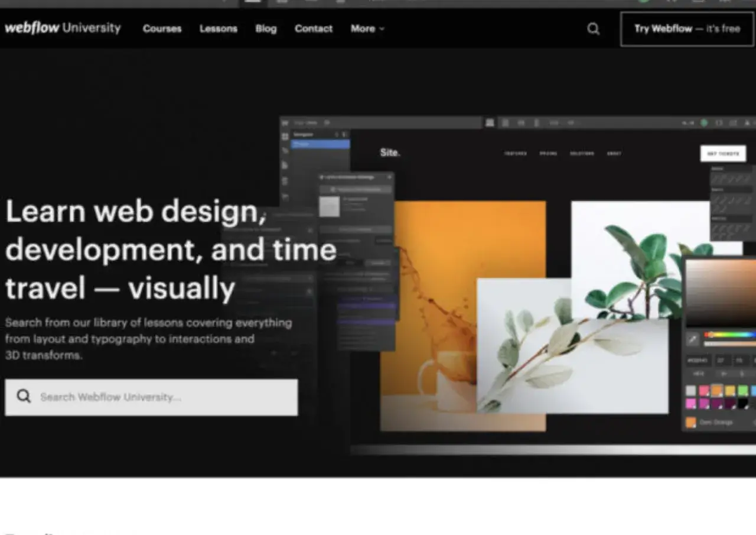The image size is (756, 535).
Task: Choose the orange swatch in the top row
Action: coord(716,391)
